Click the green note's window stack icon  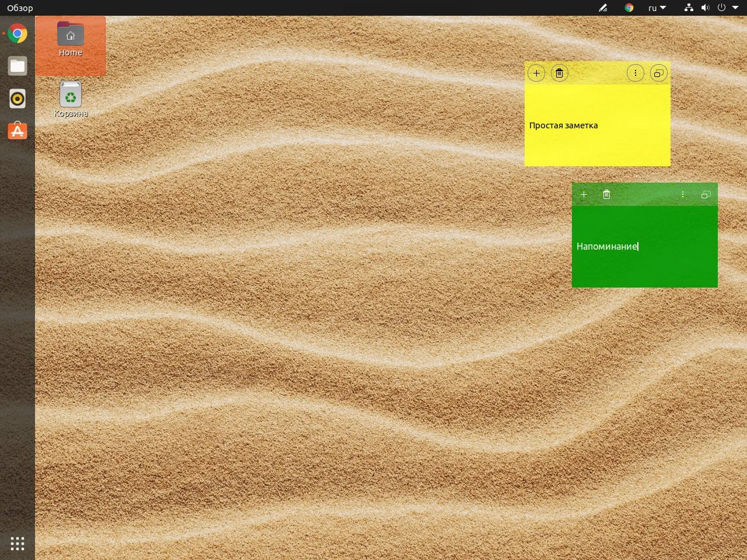(706, 194)
